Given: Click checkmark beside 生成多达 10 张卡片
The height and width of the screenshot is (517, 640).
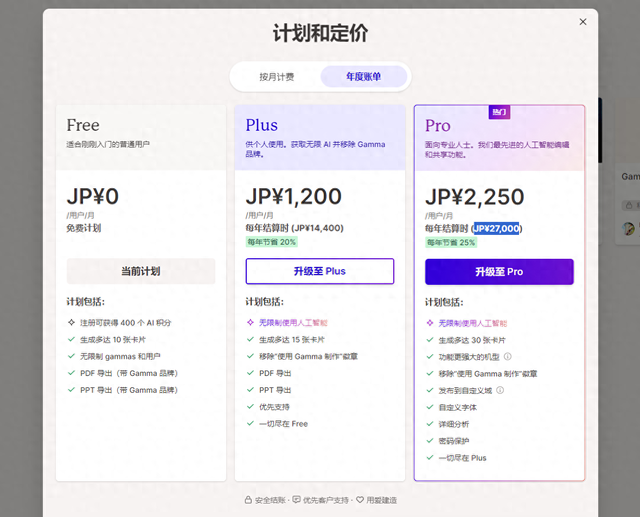Looking at the screenshot, I should pos(71,339).
